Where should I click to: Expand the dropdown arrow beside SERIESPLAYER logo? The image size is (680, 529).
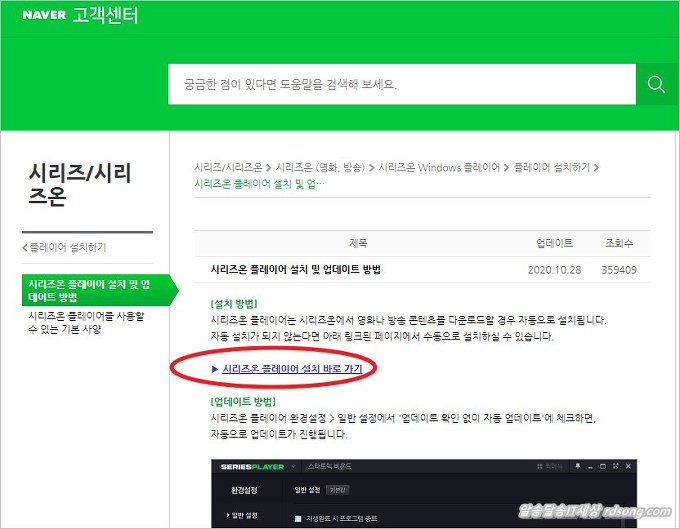click(292, 467)
